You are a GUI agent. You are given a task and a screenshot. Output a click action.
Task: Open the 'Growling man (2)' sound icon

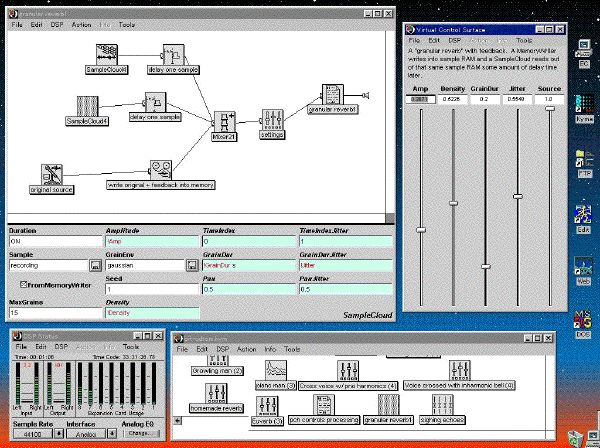[x=218, y=361]
